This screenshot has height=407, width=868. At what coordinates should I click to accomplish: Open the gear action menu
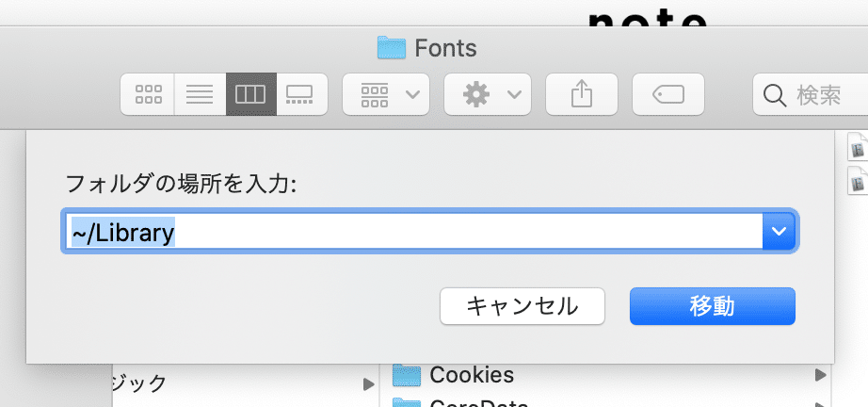[x=488, y=94]
